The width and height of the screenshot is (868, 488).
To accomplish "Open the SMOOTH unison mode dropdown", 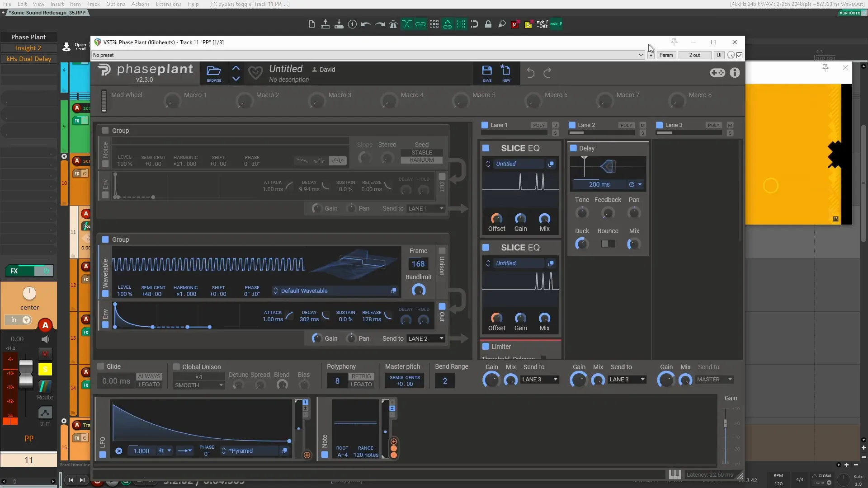I will (199, 385).
